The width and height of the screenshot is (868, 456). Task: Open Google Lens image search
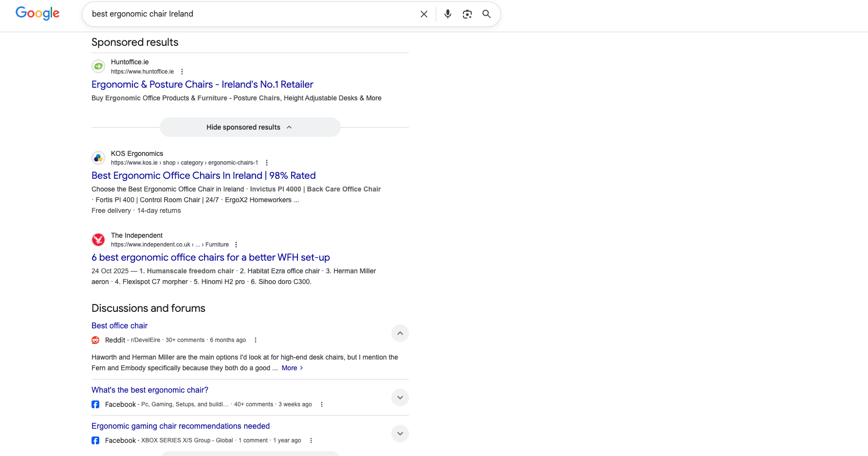[467, 14]
